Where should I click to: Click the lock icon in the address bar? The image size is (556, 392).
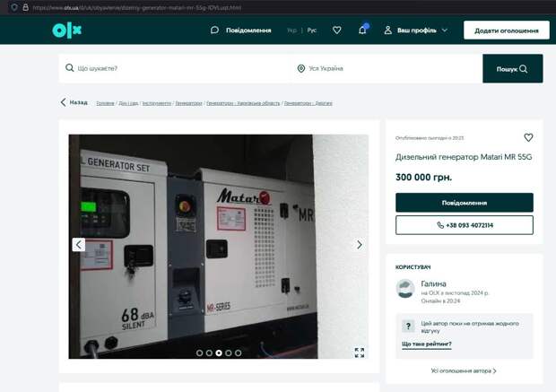pos(25,7)
